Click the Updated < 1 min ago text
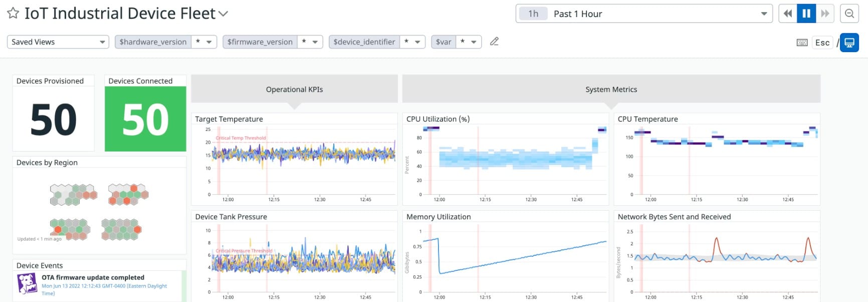Image resolution: width=868 pixels, height=302 pixels. click(x=40, y=239)
